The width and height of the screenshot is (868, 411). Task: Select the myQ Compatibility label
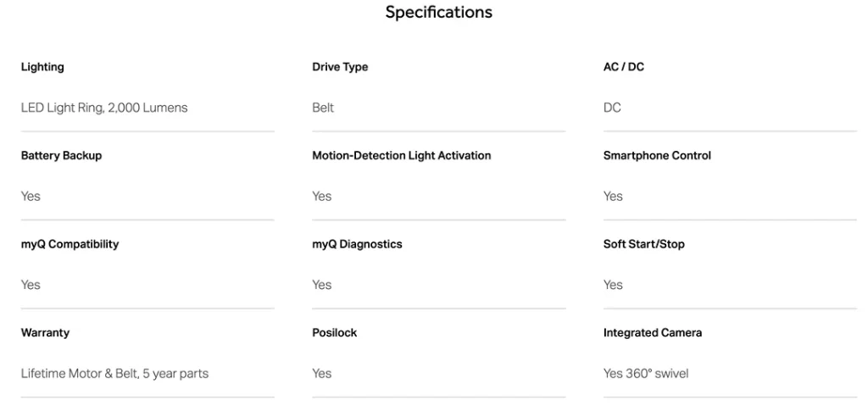(x=70, y=244)
